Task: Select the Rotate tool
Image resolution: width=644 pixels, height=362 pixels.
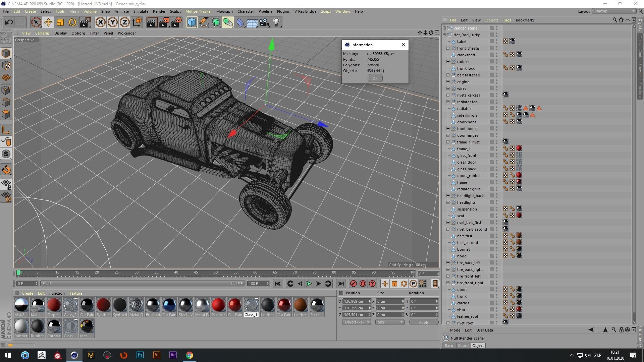Action: coord(72,22)
